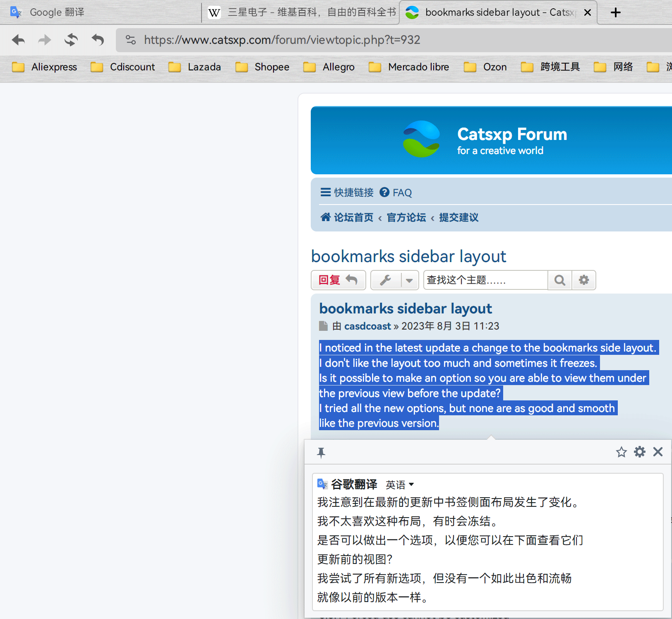Click the browser back arrow button
The image size is (672, 619).
(x=19, y=40)
